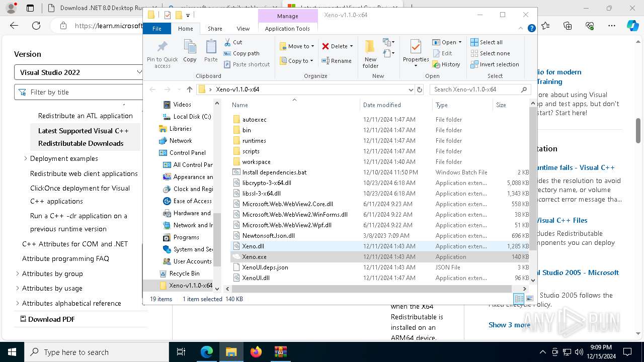The image size is (644, 362).
Task: Switch to Large icons view layout
Action: (x=529, y=299)
